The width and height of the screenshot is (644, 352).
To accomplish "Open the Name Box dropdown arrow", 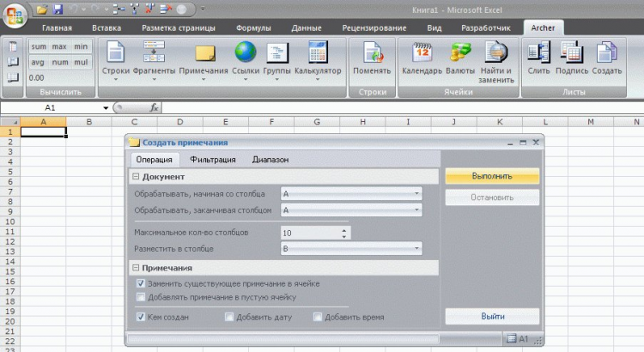I will pyautogui.click(x=106, y=108).
